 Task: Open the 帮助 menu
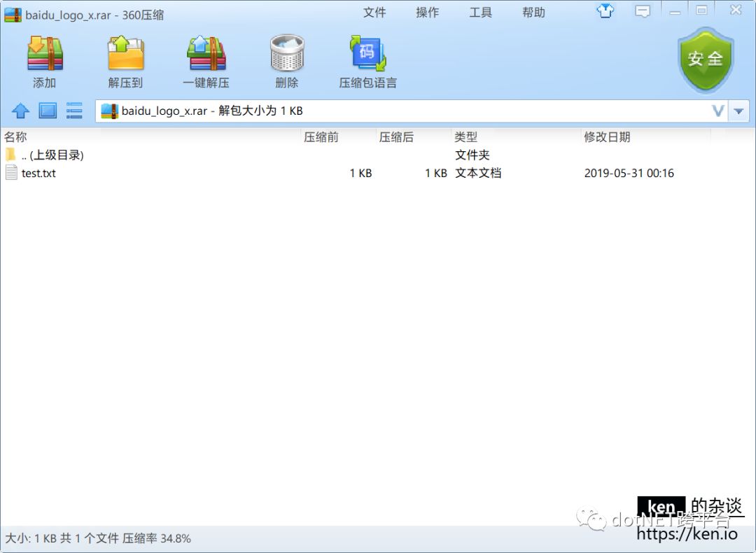(x=533, y=12)
